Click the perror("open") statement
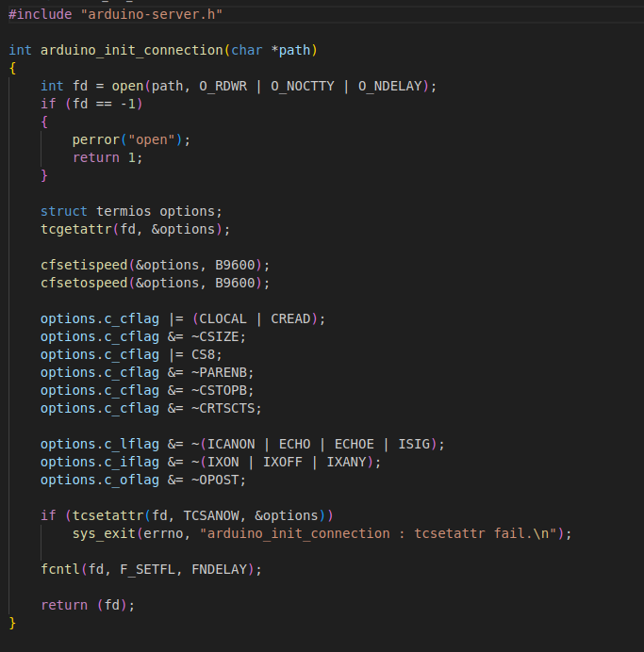This screenshot has height=652, width=644. coord(131,139)
